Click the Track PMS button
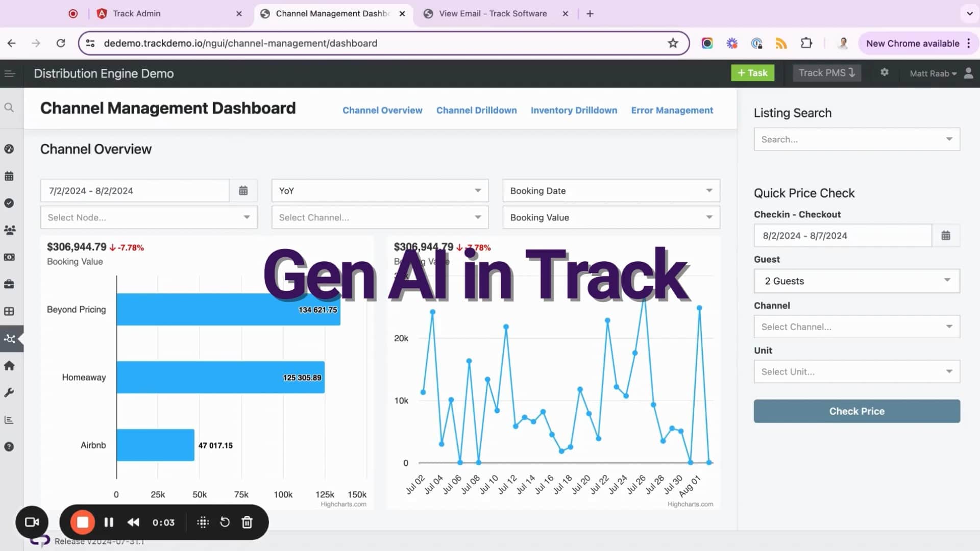980x551 pixels. [827, 73]
